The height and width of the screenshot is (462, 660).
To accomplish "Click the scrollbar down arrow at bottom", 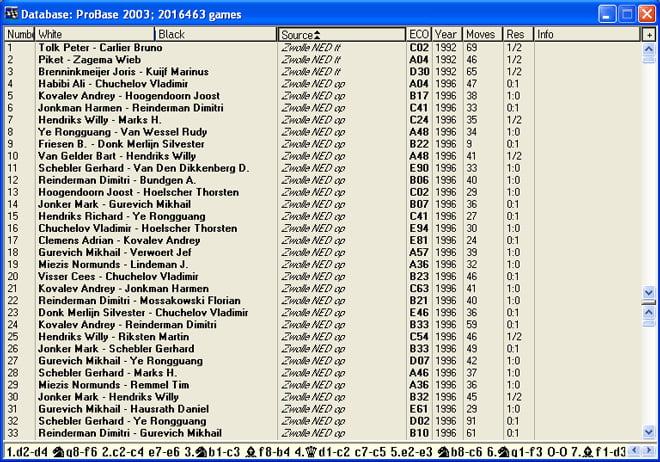I will click(649, 433).
